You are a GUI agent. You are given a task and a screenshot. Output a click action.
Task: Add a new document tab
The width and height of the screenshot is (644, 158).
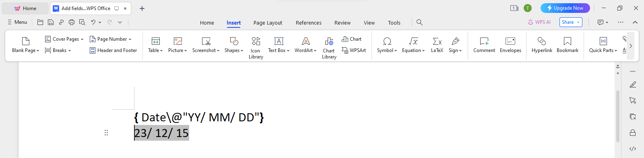142,8
